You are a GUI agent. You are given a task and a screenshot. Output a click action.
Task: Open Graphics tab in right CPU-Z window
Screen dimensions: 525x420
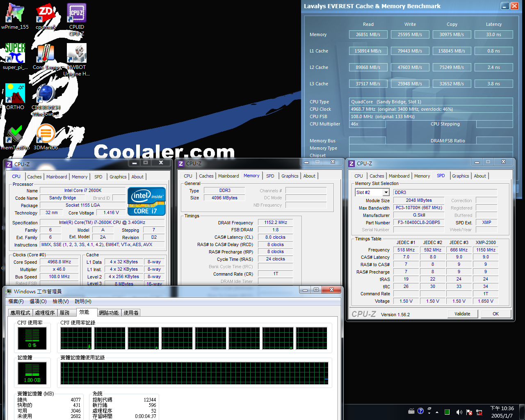click(461, 176)
